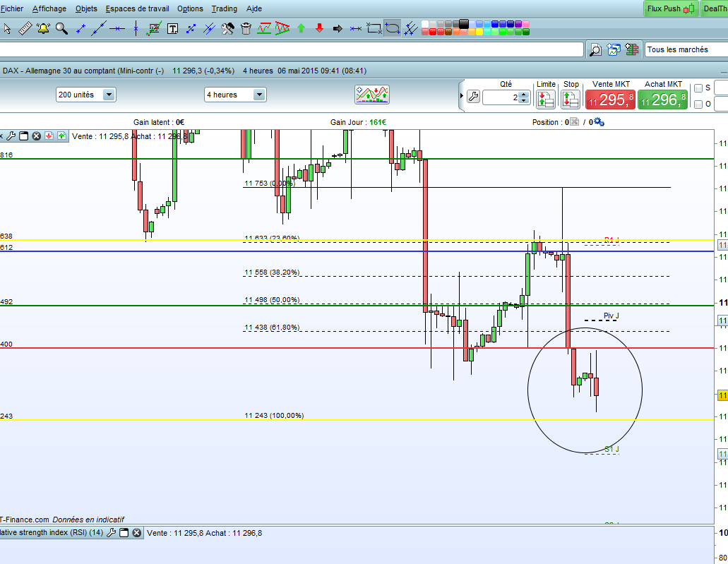728x564 pixels.
Task: Click the Gain Jour 161€ text
Action: 358,122
